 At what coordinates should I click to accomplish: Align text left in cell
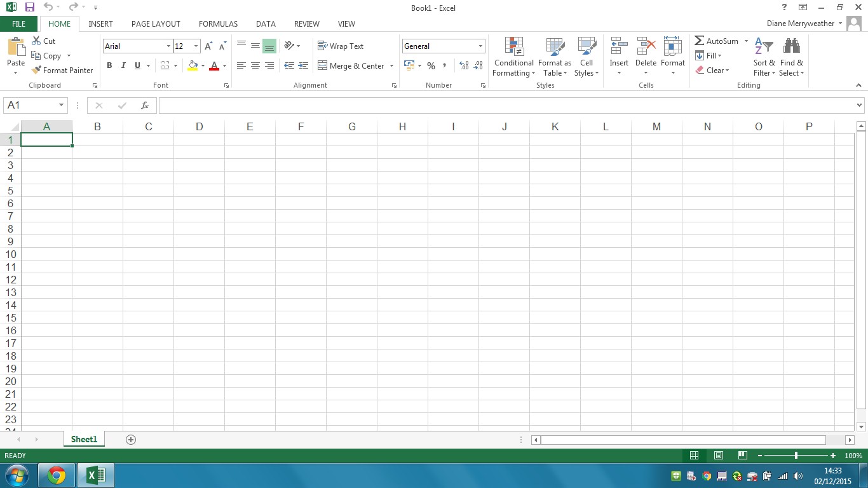(241, 65)
